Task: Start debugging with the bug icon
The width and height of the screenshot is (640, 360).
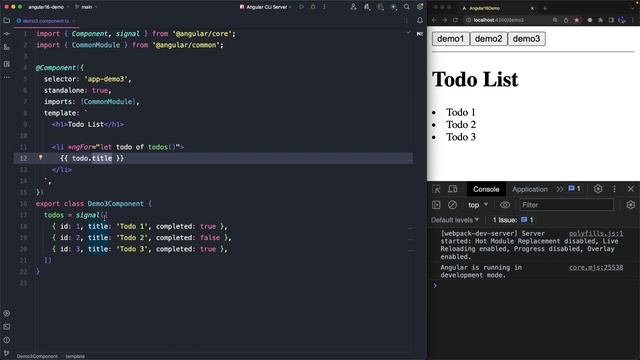Action: tap(313, 7)
